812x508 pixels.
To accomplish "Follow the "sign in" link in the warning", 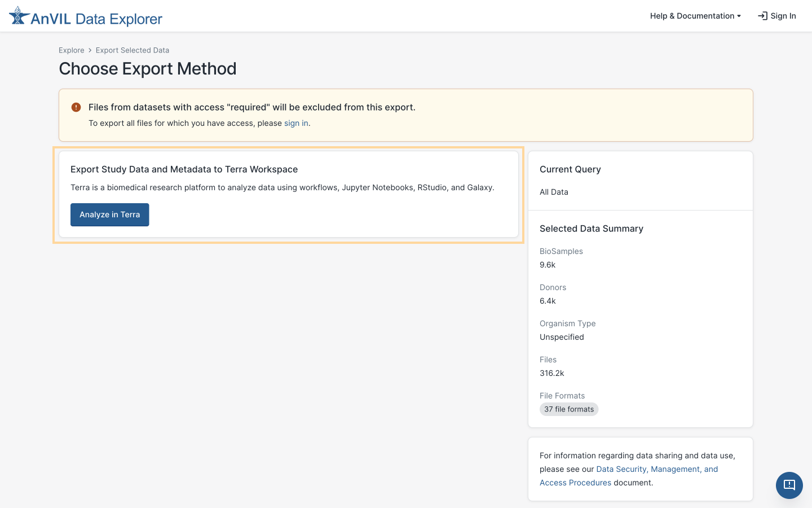I will click(x=296, y=123).
